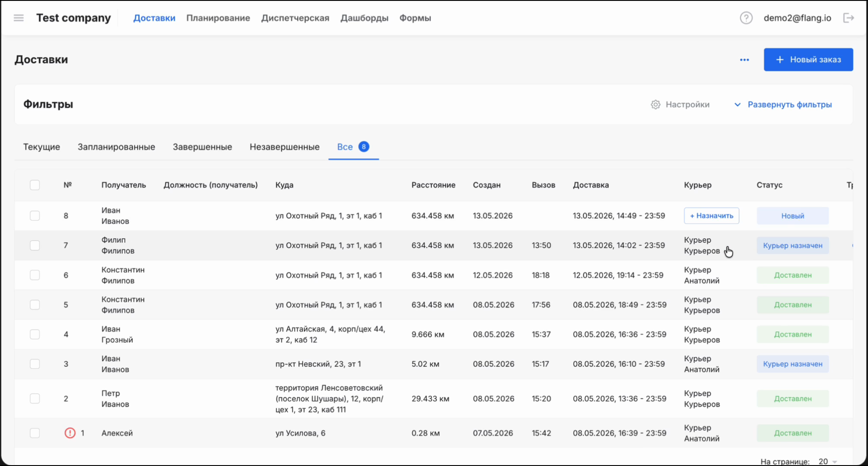Switch to the Незавершенные tab
Viewport: 868px width, 466px height.
tap(285, 147)
